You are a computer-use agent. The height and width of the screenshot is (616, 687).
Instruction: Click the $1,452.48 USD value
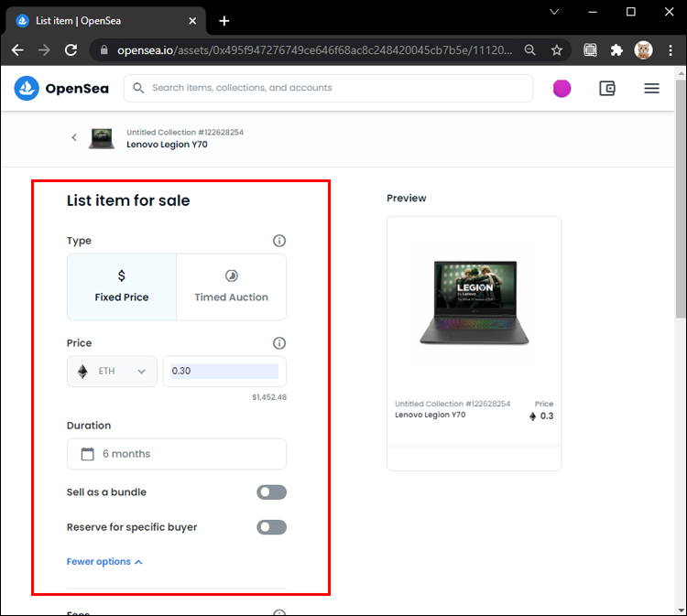click(269, 397)
